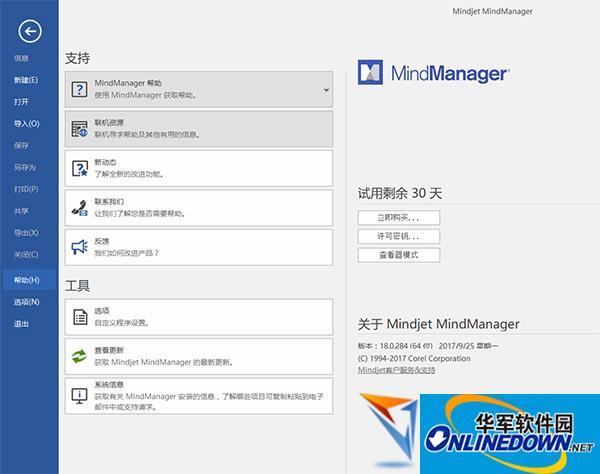Select 打印(P) in the sidebar
Viewport: 600px width, 474px height.
(x=26, y=189)
